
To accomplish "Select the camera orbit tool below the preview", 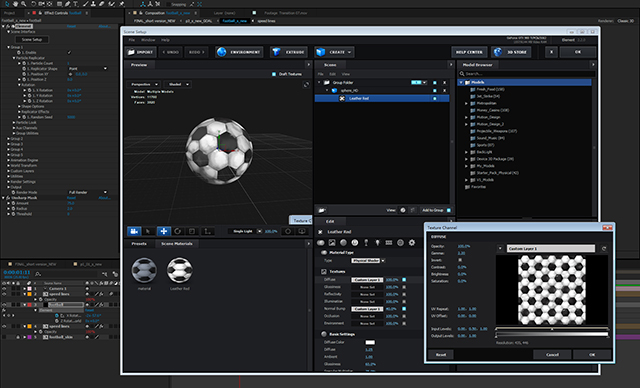I will coord(134,231).
